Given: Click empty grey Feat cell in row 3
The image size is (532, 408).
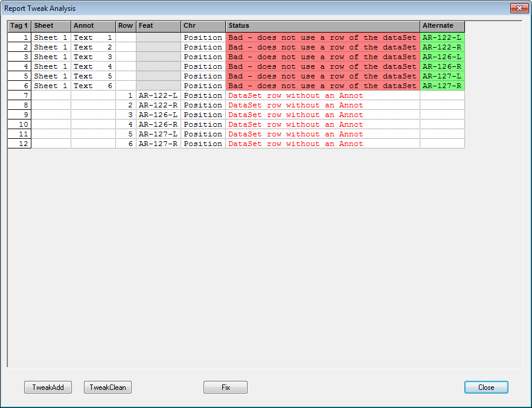Looking at the screenshot, I should [158, 57].
